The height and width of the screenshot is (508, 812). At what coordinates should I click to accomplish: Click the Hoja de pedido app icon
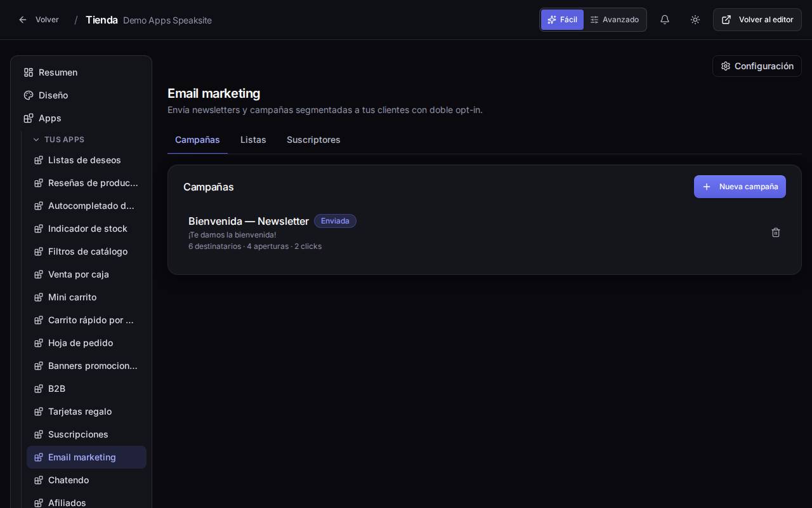(38, 343)
